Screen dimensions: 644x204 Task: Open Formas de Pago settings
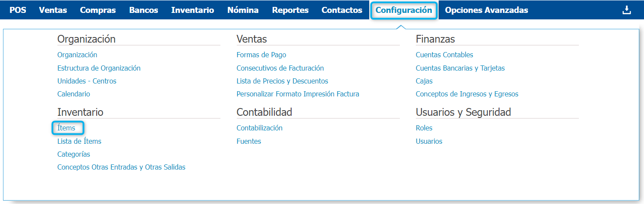[261, 55]
